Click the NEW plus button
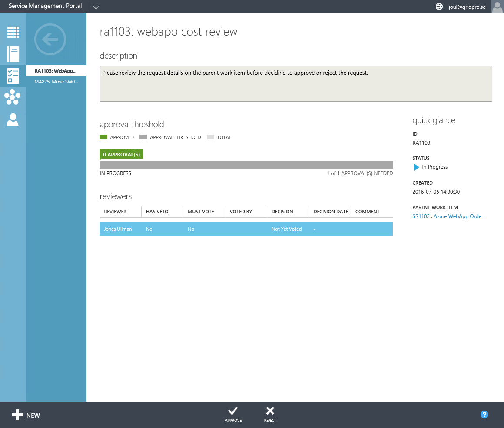The width and height of the screenshot is (504, 428). [x=26, y=415]
